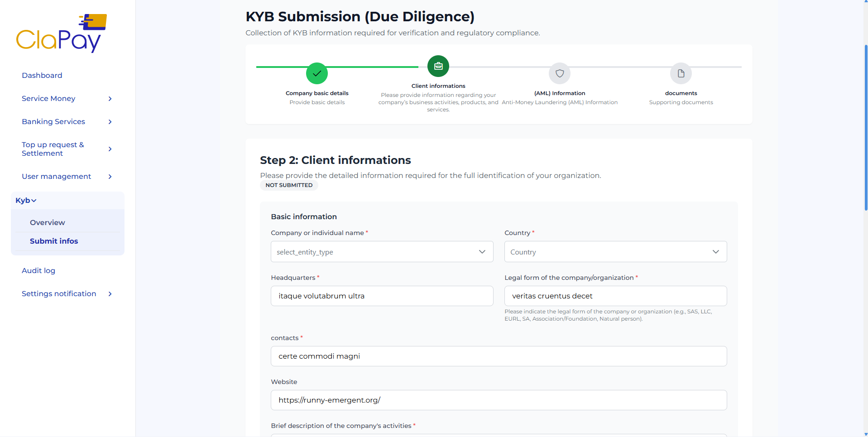868x437 pixels.
Task: Click inside the Website field
Action: 498,400
